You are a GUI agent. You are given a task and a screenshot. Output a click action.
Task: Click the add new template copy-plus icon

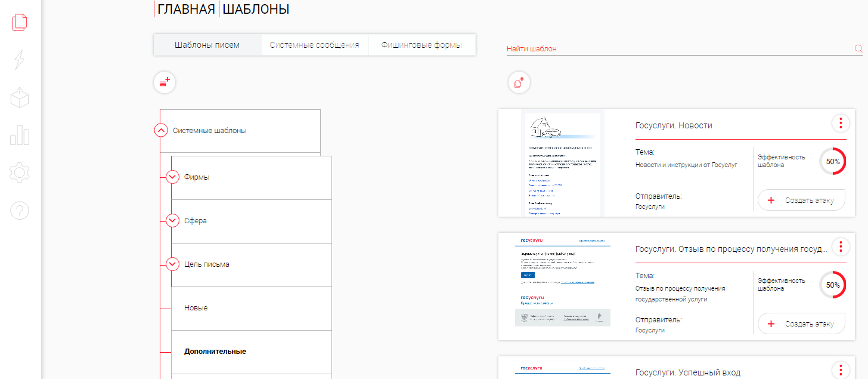pyautogui.click(x=519, y=82)
